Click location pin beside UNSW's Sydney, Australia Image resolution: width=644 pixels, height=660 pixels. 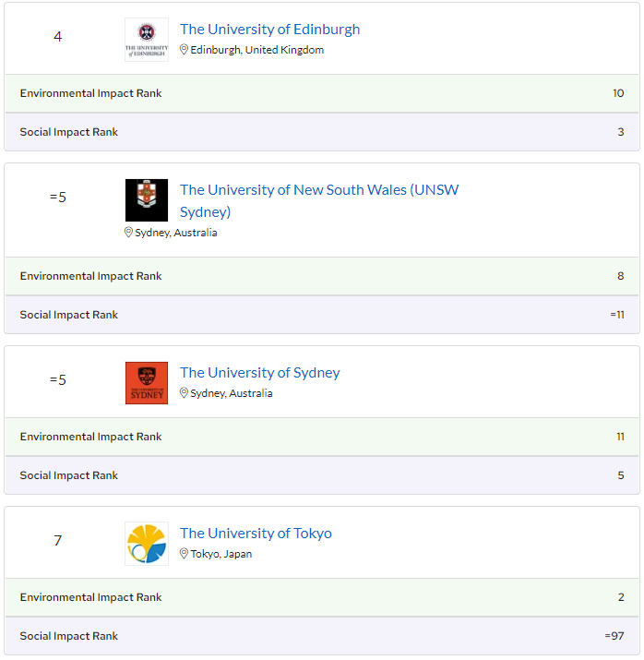click(129, 233)
